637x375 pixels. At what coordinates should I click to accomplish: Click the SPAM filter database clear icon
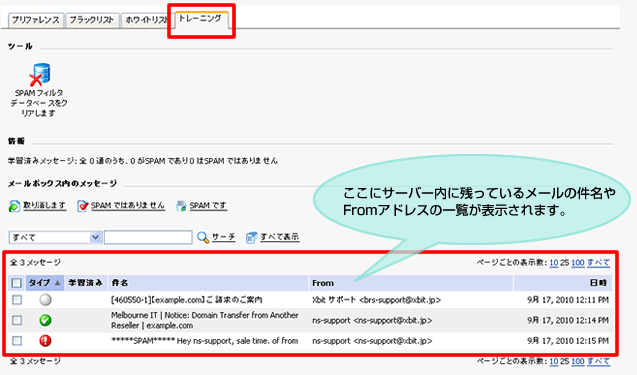tap(40, 74)
